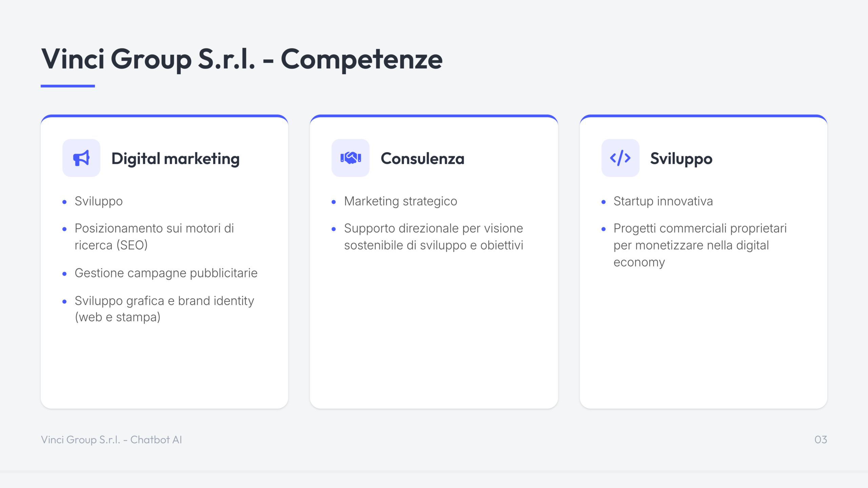Select the 'Consulenza' card heading

422,159
